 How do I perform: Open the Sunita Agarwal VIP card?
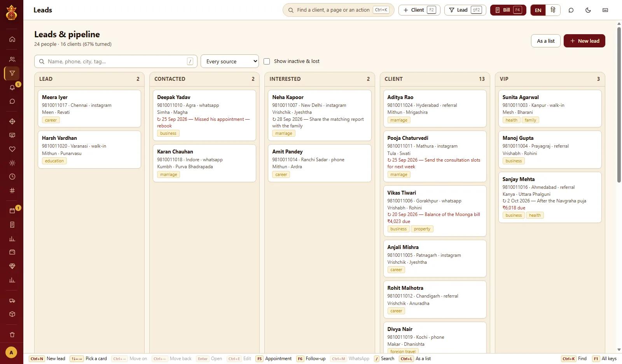pos(550,108)
